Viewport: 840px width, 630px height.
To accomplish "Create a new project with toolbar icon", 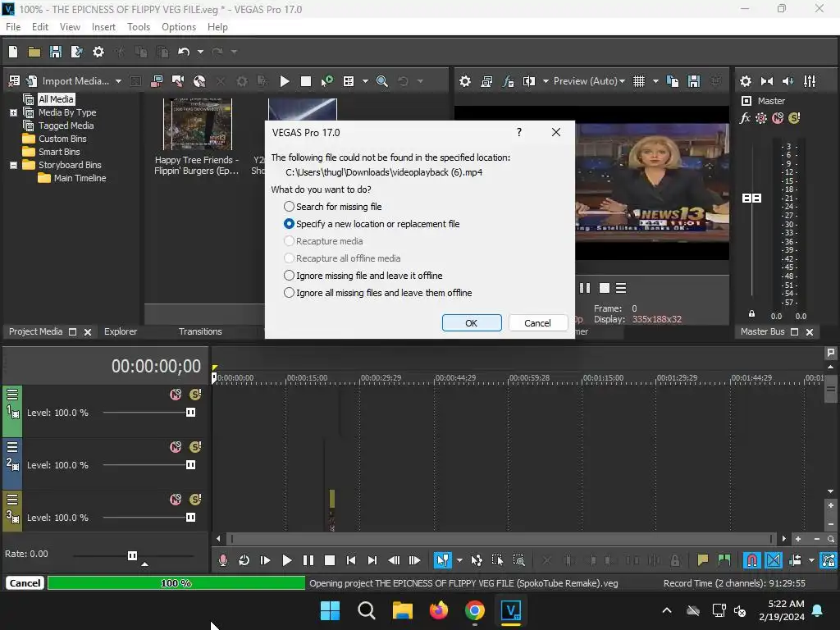I will click(x=13, y=52).
